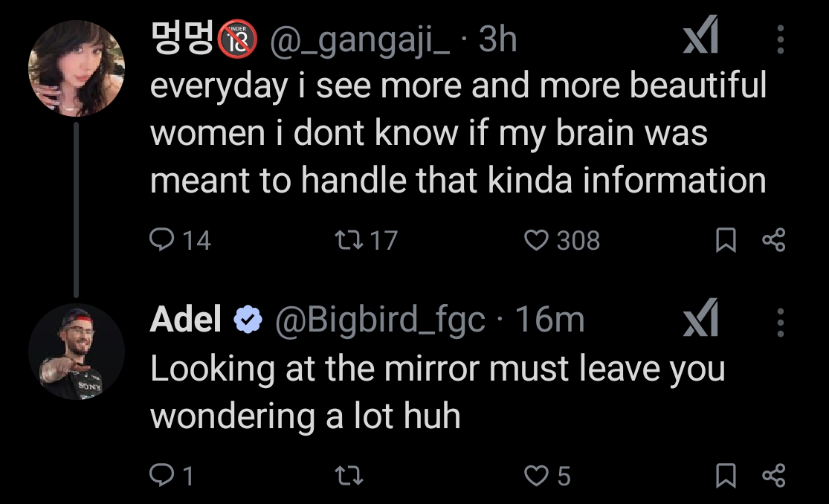This screenshot has width=829, height=504.
Task: Open the mirror reply tweet text
Action: [437, 392]
